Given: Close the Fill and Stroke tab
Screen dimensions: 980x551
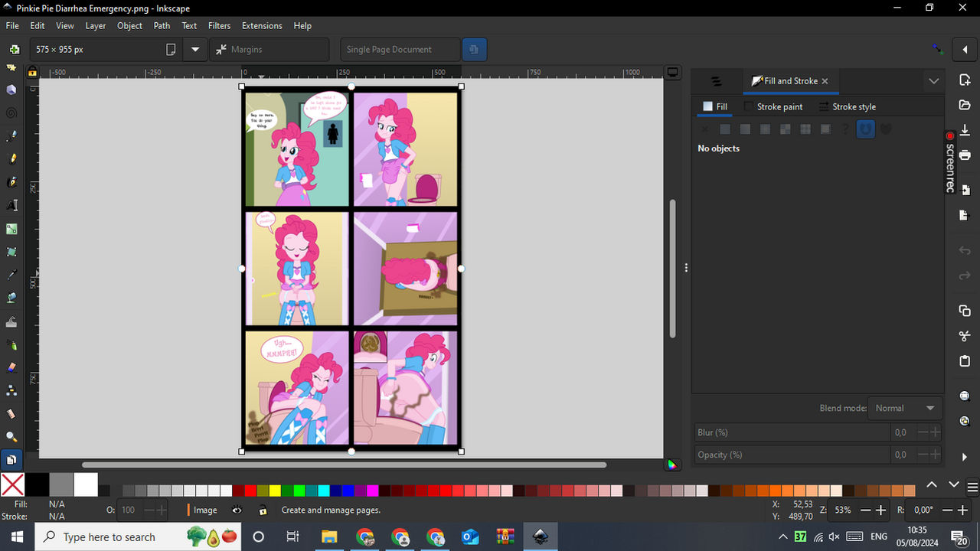Looking at the screenshot, I should point(825,81).
